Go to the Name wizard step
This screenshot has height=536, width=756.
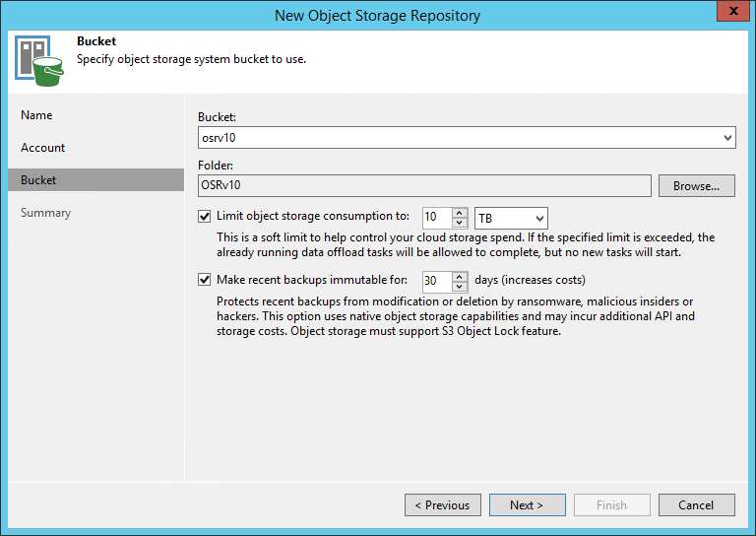pos(36,115)
